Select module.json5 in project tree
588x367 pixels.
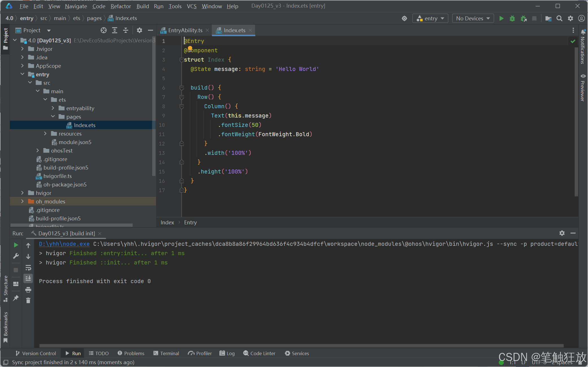(75, 142)
